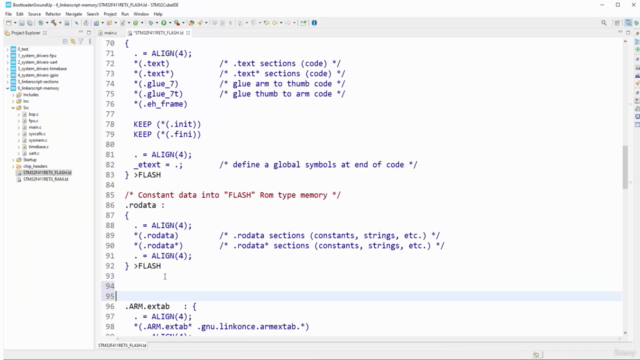This screenshot has width=640, height=360.
Task: Close the STM32F411RETX_FLASH.ld tab
Action: [188, 33]
